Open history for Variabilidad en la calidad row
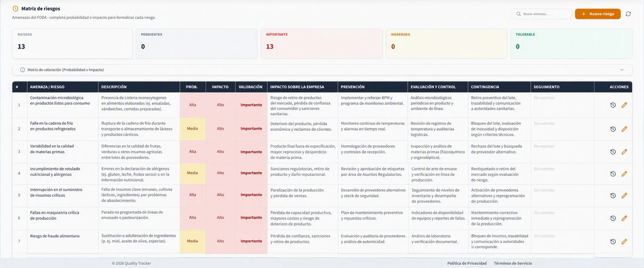 coord(613,152)
